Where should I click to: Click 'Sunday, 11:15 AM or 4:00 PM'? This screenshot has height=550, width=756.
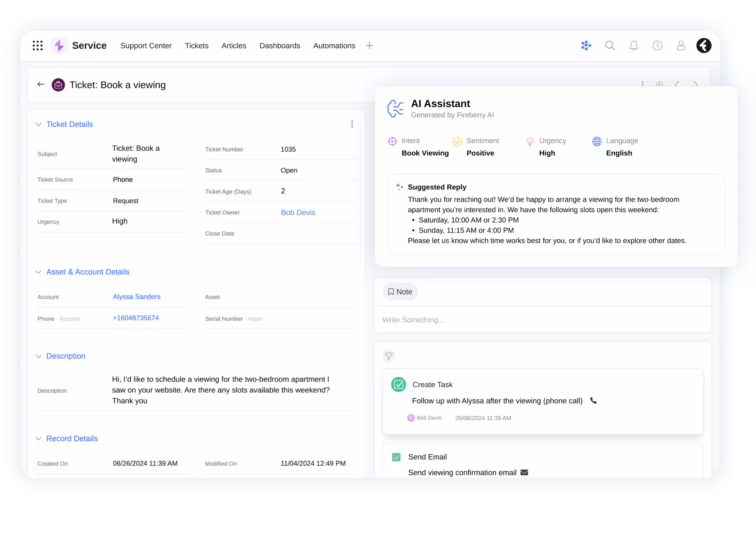(x=466, y=230)
